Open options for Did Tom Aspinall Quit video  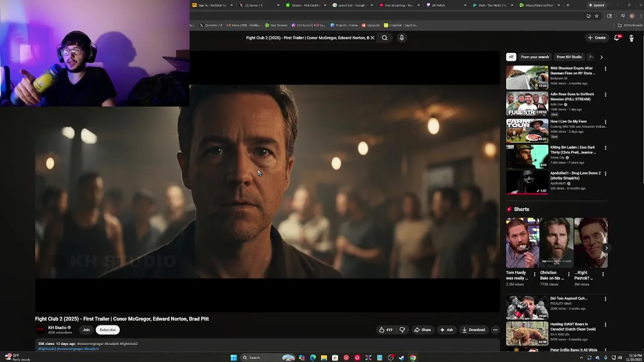coord(605,299)
